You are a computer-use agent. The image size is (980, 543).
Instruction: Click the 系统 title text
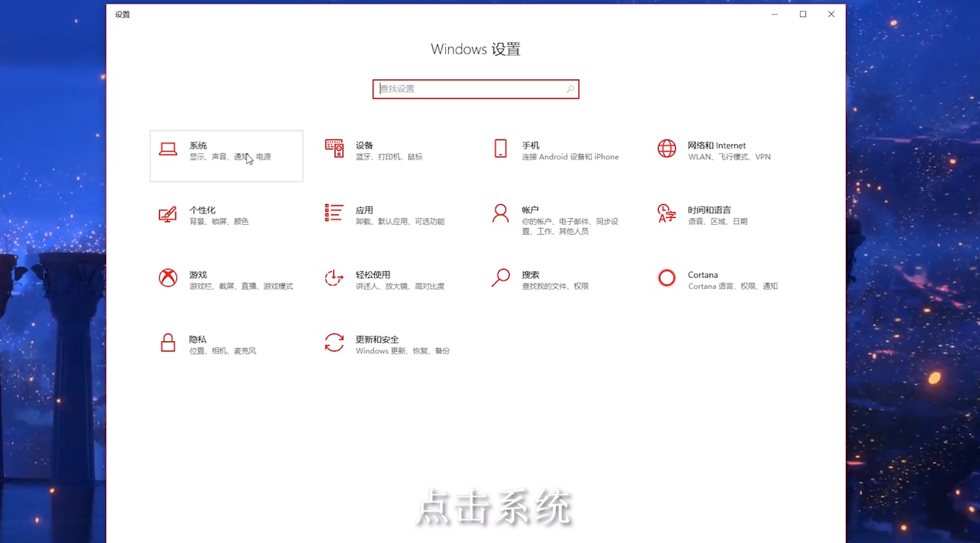(198, 146)
